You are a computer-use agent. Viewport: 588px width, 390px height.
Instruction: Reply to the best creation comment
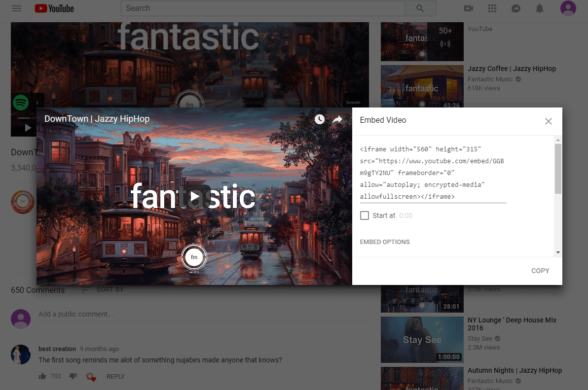point(115,377)
